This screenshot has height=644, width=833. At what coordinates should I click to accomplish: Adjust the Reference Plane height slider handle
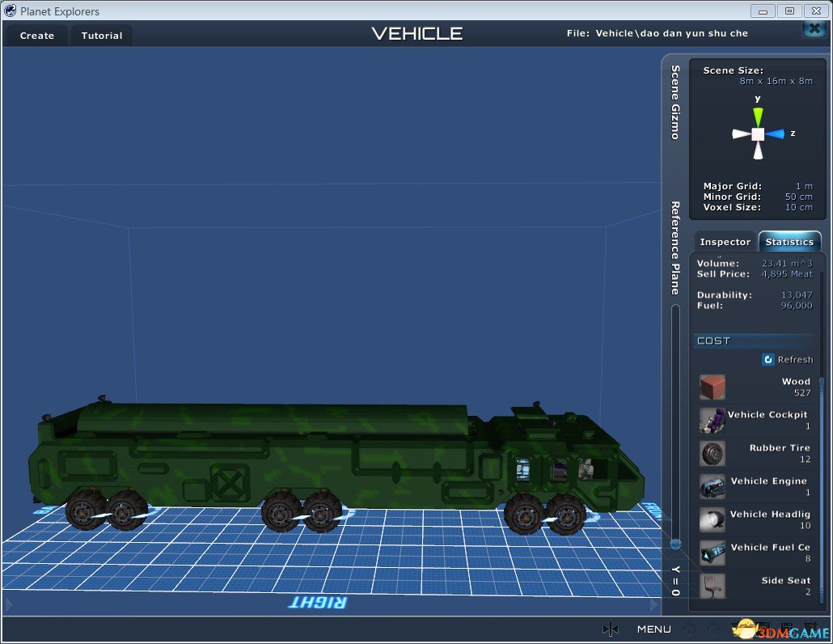676,544
